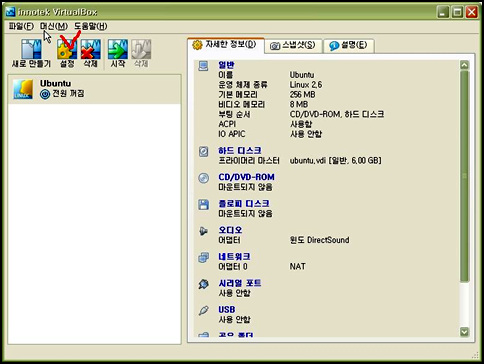Click the CD/DVD-ROM disc icon
484x364 pixels.
(x=203, y=178)
